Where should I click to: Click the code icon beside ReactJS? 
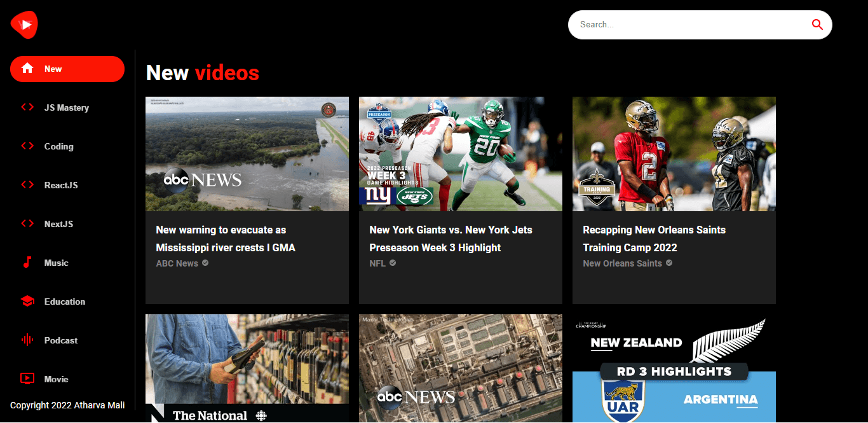27,185
